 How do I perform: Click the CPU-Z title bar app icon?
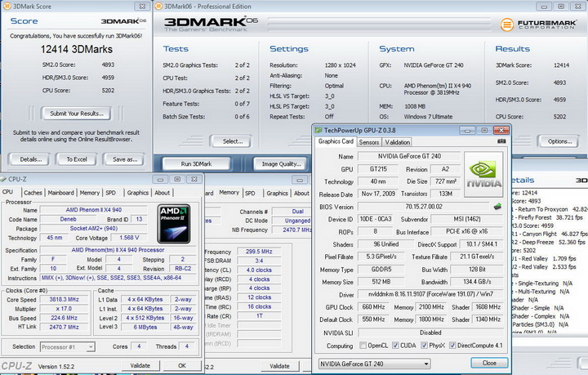point(3,179)
